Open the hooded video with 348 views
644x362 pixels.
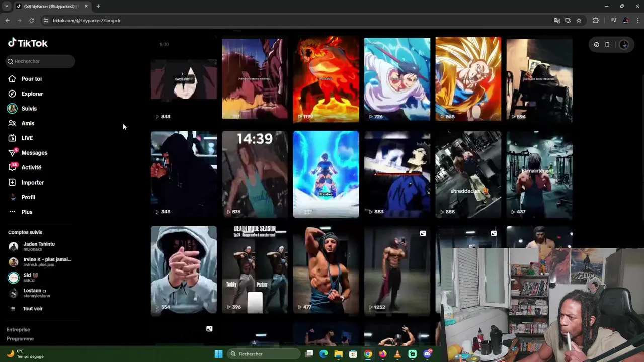point(184,174)
